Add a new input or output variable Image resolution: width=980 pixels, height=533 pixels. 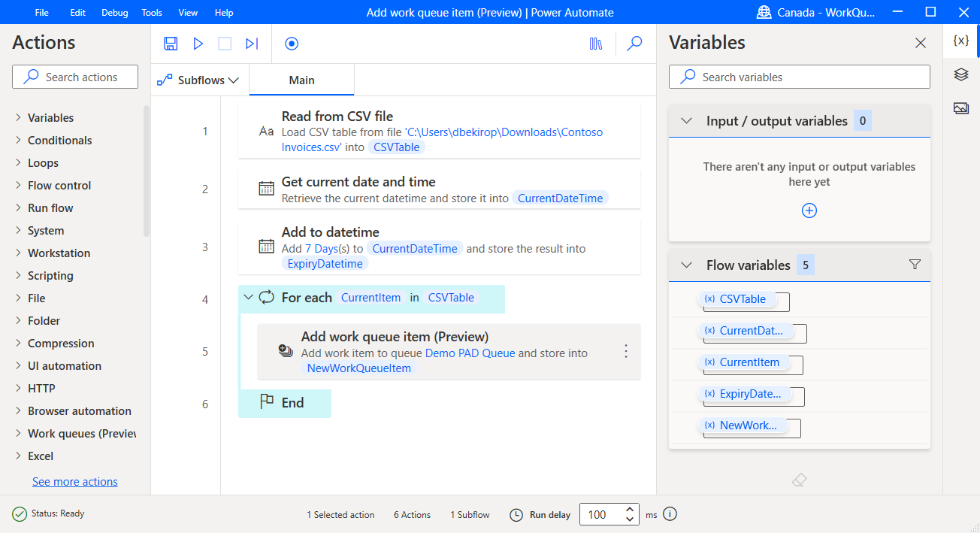[x=809, y=210]
